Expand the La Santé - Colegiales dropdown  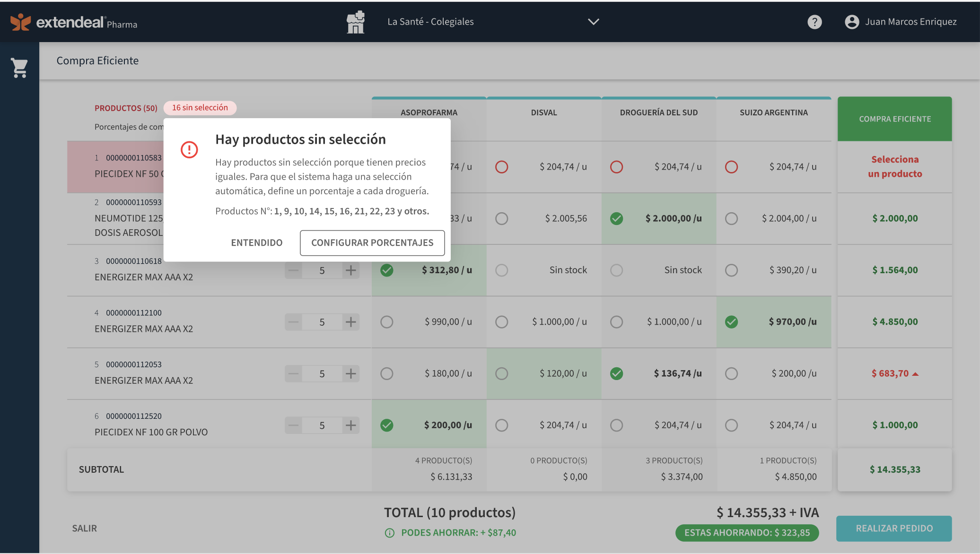(x=593, y=22)
